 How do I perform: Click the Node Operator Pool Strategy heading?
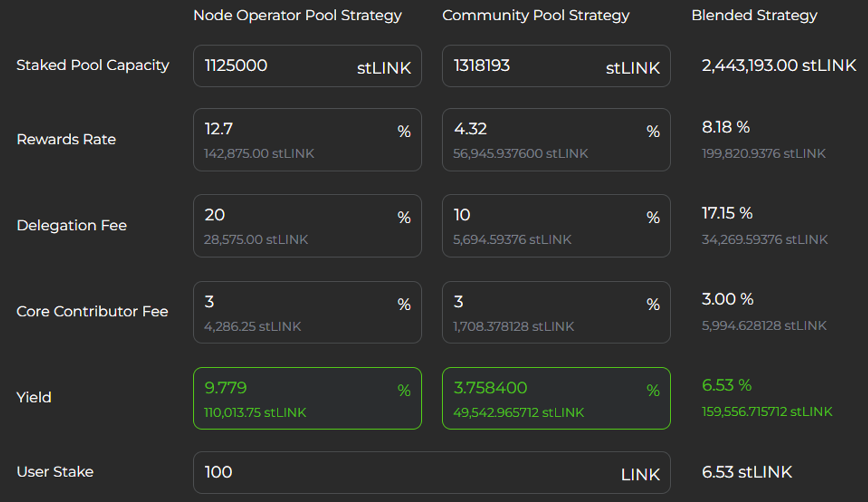[x=297, y=16]
